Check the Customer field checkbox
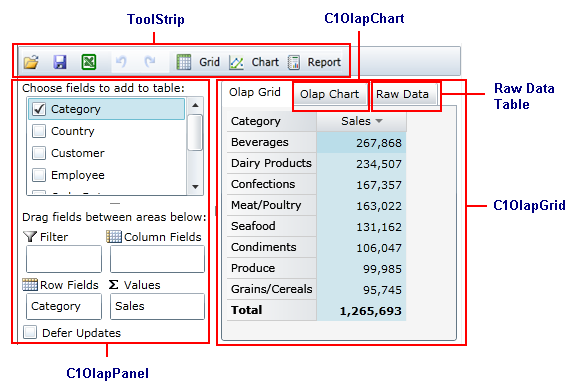Viewport: 572px width, 389px height. [x=39, y=153]
